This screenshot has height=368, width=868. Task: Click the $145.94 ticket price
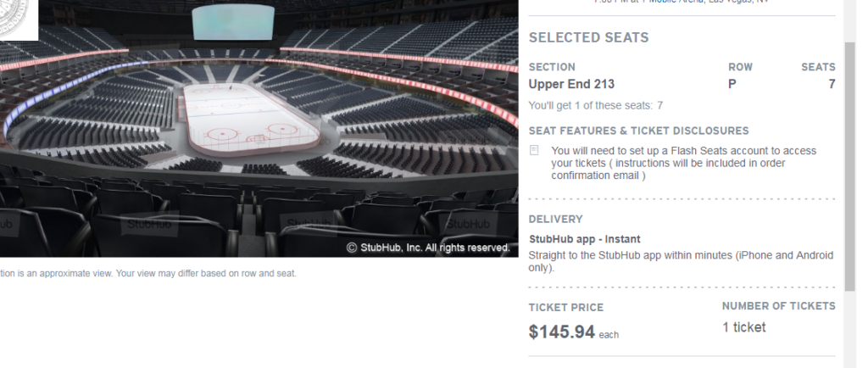pyautogui.click(x=561, y=332)
